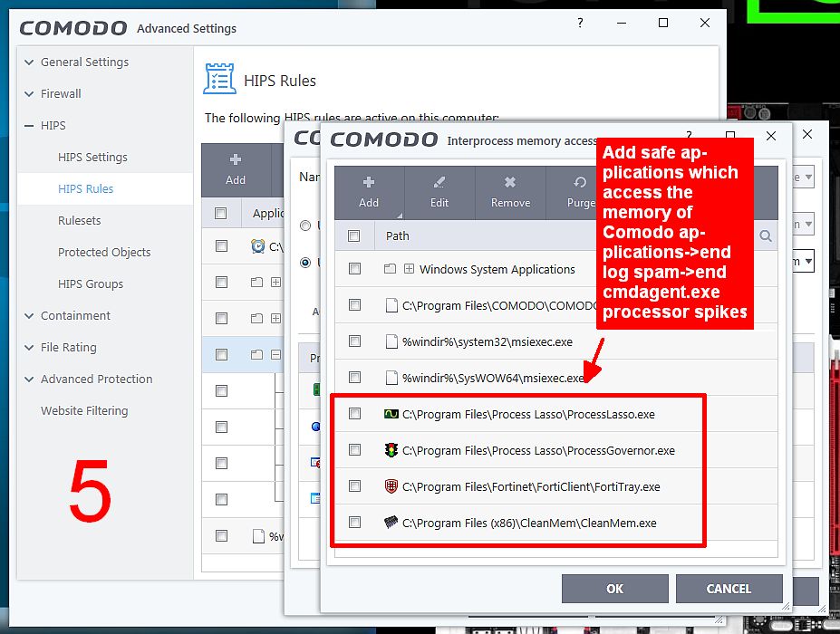840x634 pixels.
Task: Click Windows System Applications group folder icon
Action: tap(390, 269)
